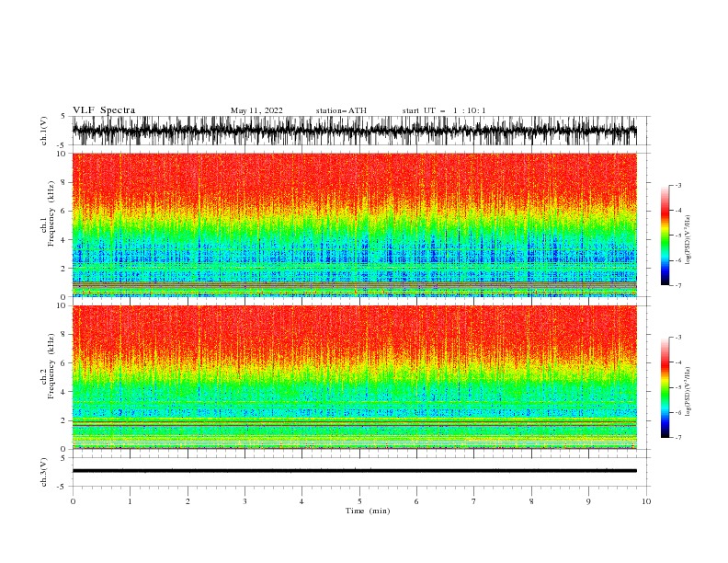Click the ch.2 frequency tick '4'

point(63,392)
